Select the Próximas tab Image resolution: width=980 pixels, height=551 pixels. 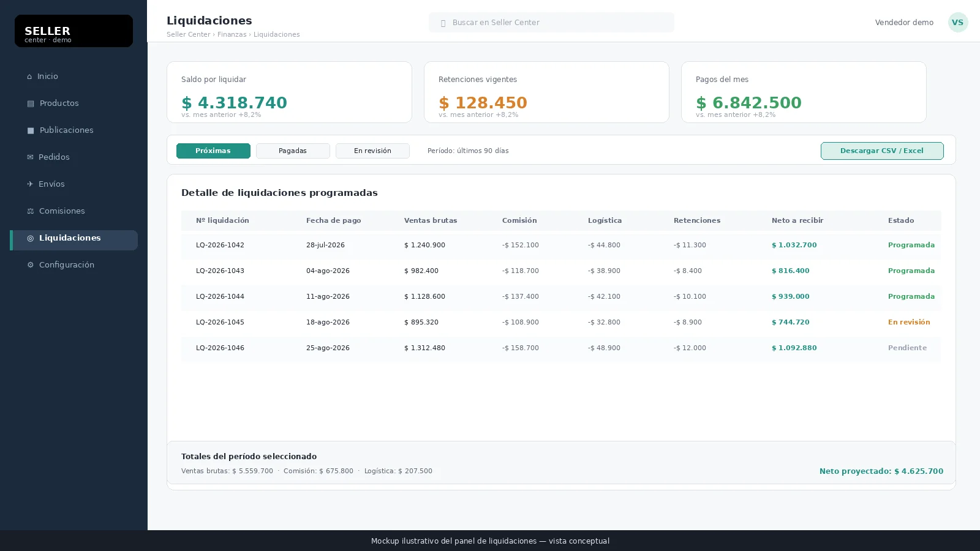(x=213, y=151)
